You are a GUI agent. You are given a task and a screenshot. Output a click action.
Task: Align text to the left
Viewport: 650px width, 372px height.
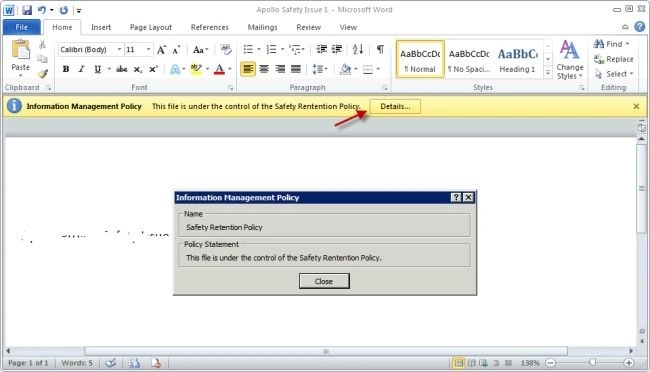[x=248, y=69]
